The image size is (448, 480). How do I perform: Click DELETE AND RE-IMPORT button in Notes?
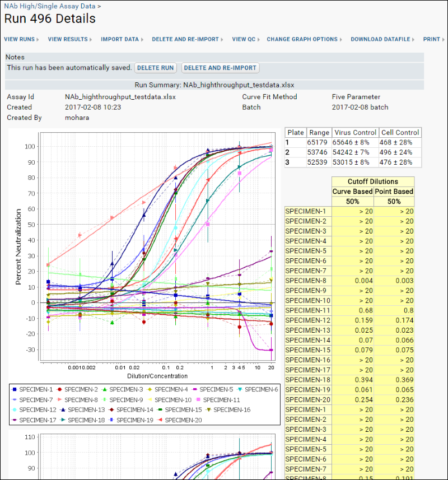220,68
